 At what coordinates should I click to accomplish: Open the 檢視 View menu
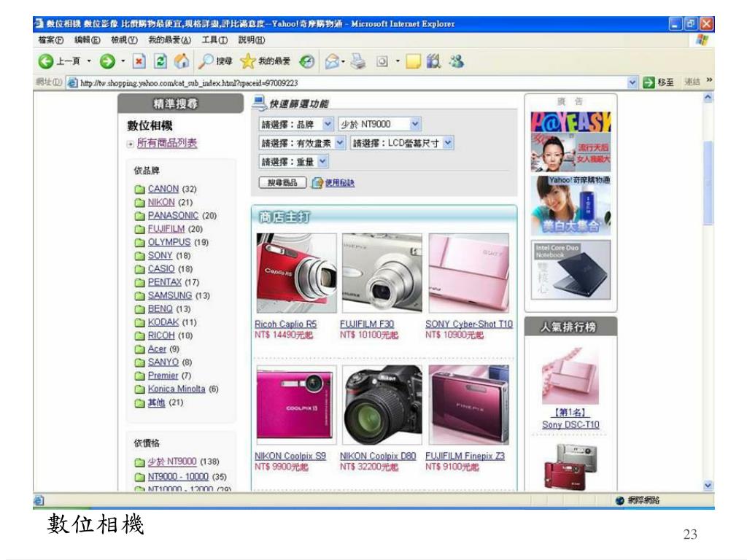[x=124, y=40]
